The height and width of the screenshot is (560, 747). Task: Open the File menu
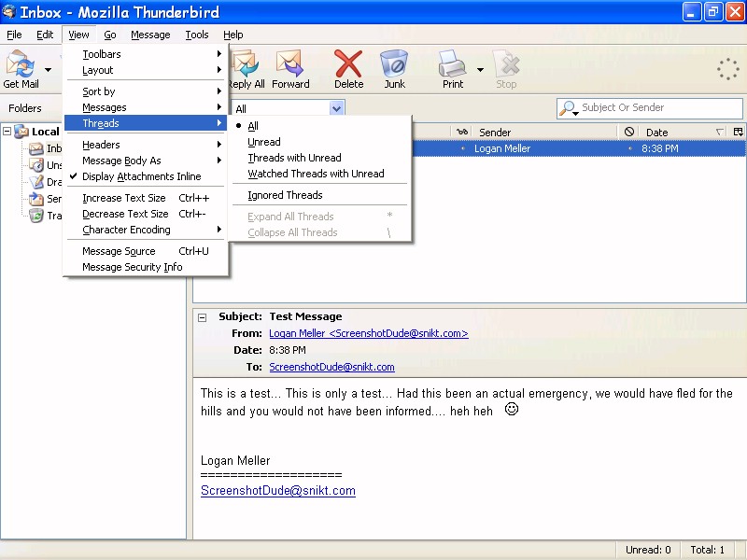14,35
